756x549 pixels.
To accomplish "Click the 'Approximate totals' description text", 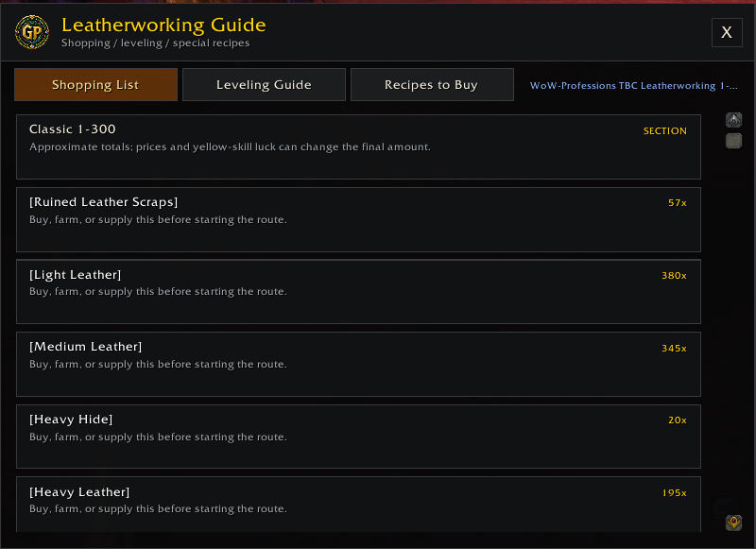I will (x=230, y=147).
